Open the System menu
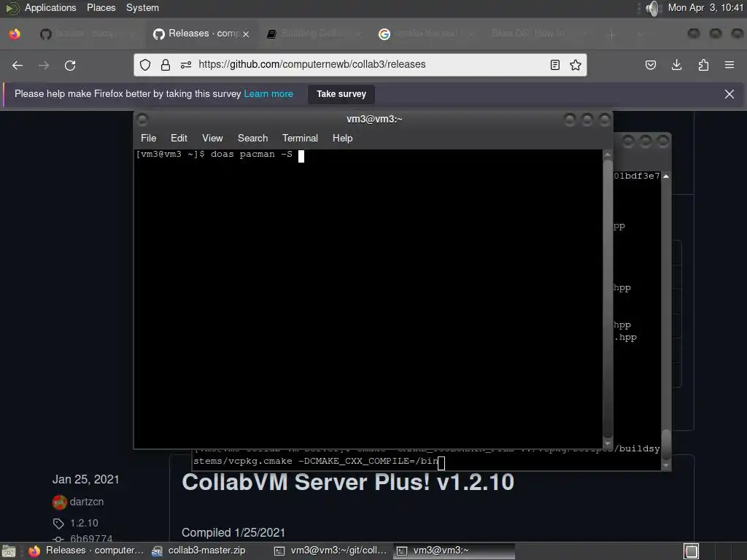The width and height of the screenshot is (747, 560). coord(142,7)
